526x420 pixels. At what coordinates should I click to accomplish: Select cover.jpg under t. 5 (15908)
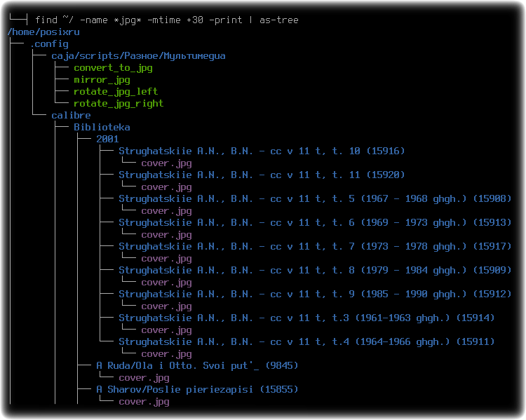tap(166, 211)
